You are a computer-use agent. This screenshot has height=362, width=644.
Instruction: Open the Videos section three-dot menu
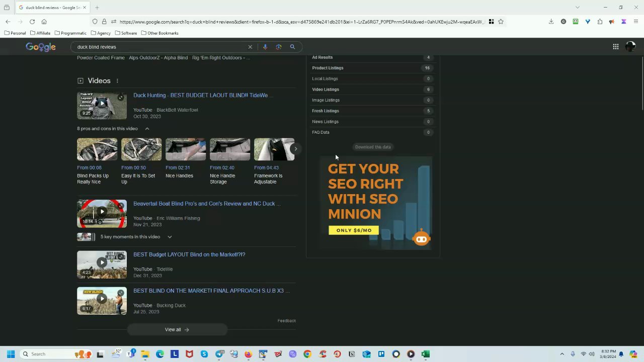click(x=117, y=81)
